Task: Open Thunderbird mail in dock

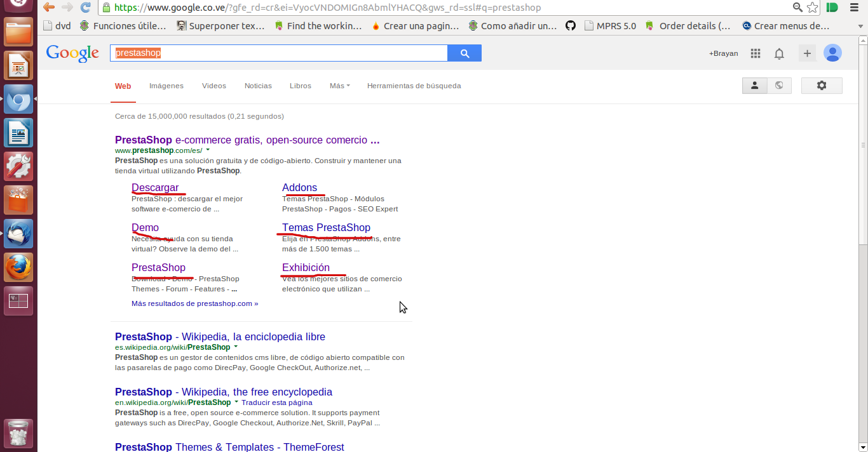Action: click(18, 234)
